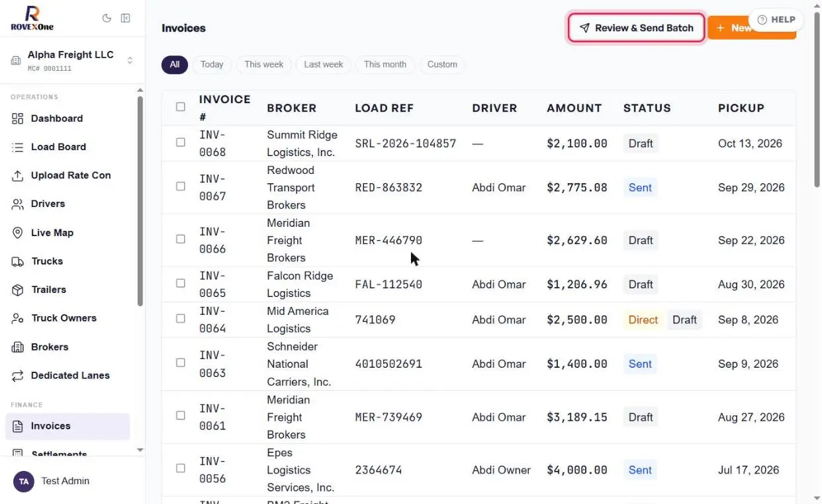Image resolution: width=822 pixels, height=504 pixels.
Task: Click the PICKUP column header
Action: tap(741, 108)
